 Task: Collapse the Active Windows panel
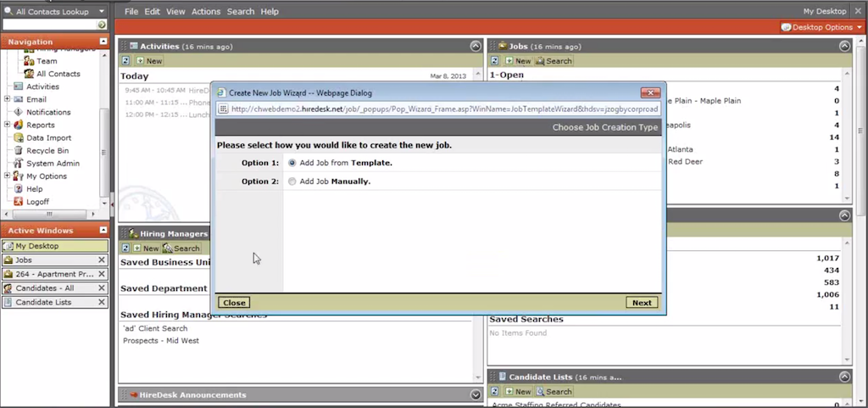(x=103, y=231)
